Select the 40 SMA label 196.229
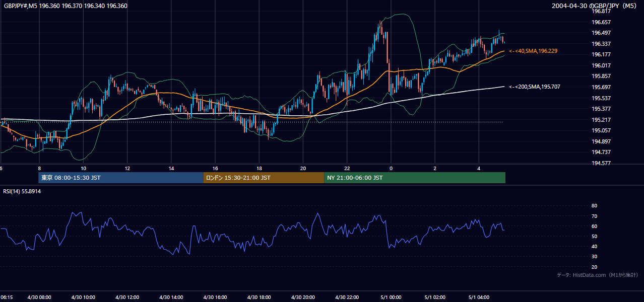The width and height of the screenshot is (644, 302). [x=533, y=51]
